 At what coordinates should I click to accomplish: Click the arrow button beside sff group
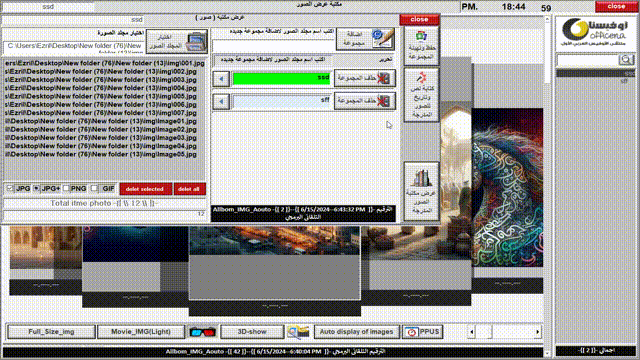221,101
